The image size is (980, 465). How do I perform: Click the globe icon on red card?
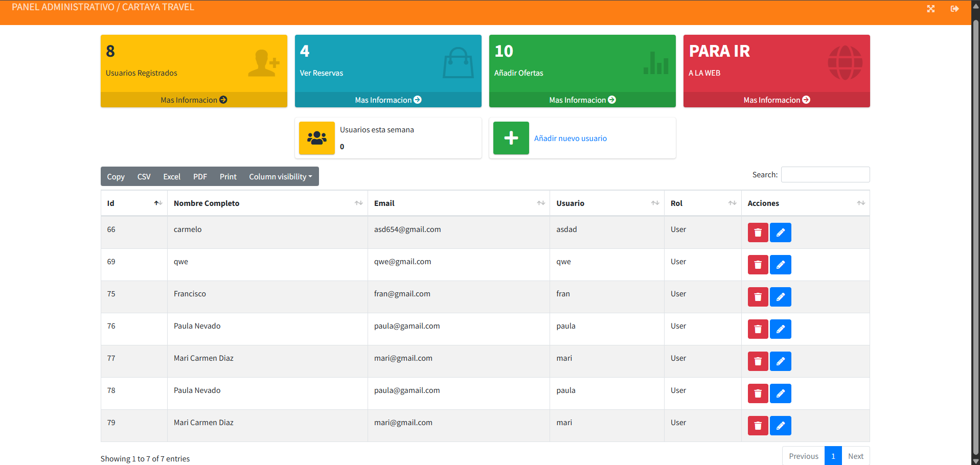click(x=845, y=63)
